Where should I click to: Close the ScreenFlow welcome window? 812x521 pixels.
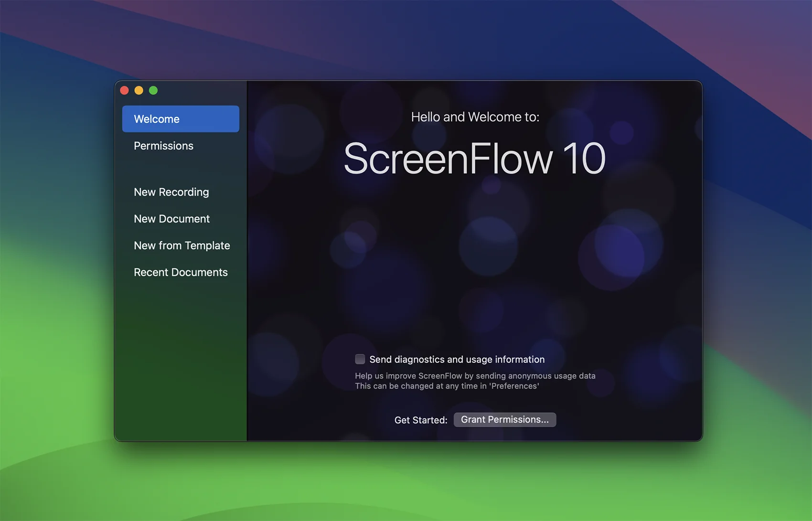point(125,90)
